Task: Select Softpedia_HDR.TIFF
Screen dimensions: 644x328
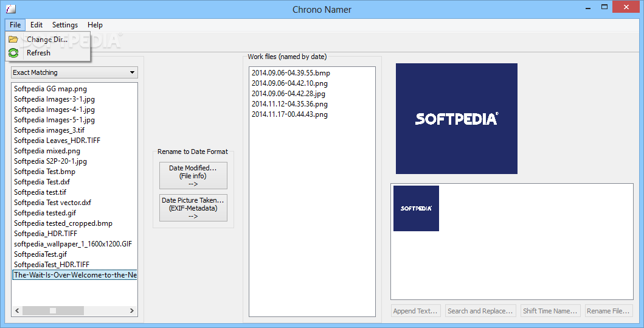Action: tap(46, 234)
